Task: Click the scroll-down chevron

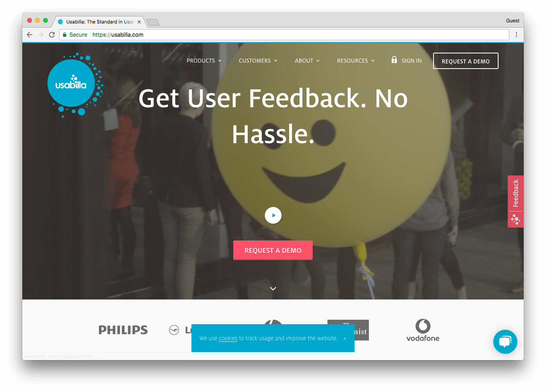Action: point(273,288)
